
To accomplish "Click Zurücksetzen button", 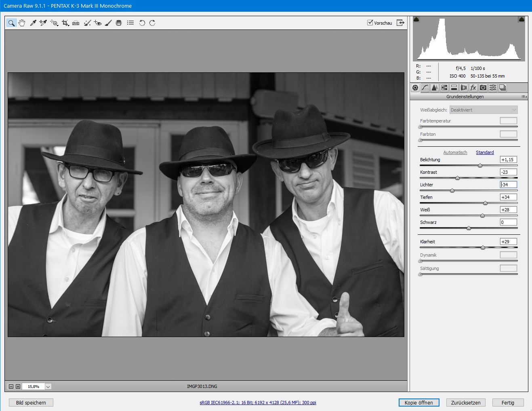I will click(x=466, y=403).
